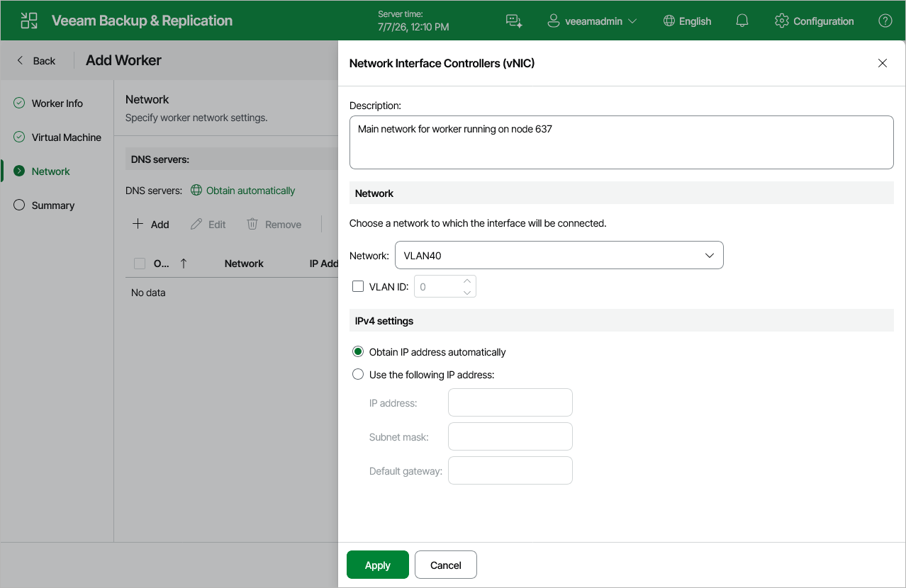
Task: Click the IPv4 settings section heading
Action: 384,321
